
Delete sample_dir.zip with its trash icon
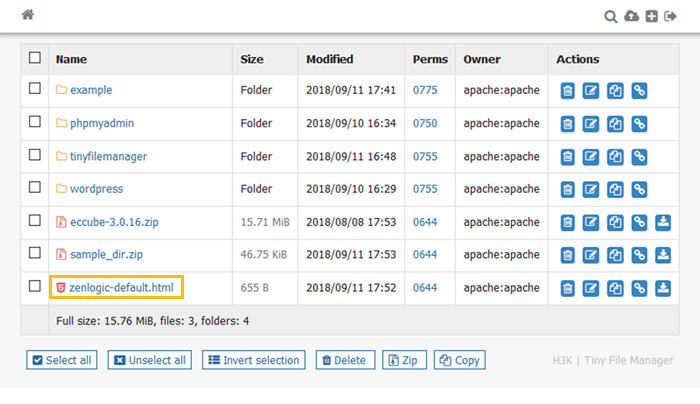pyautogui.click(x=567, y=256)
